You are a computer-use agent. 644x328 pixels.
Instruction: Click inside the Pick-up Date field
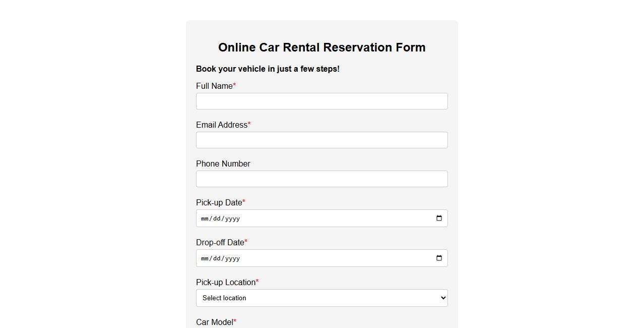tap(302, 218)
